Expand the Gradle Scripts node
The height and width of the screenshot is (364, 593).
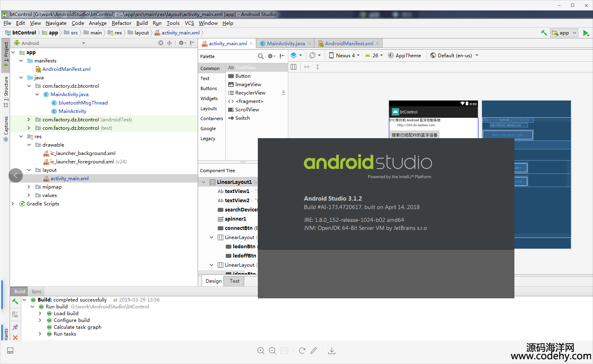click(x=13, y=204)
